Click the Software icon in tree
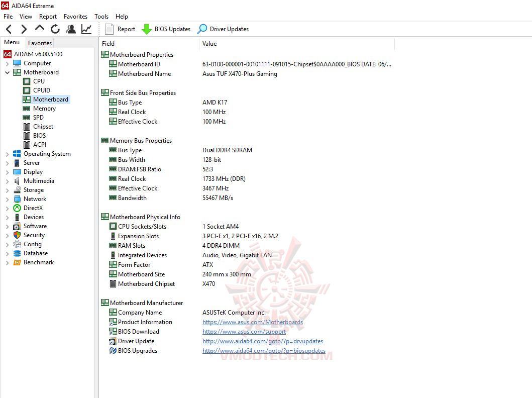The width and height of the screenshot is (532, 398). 17,226
